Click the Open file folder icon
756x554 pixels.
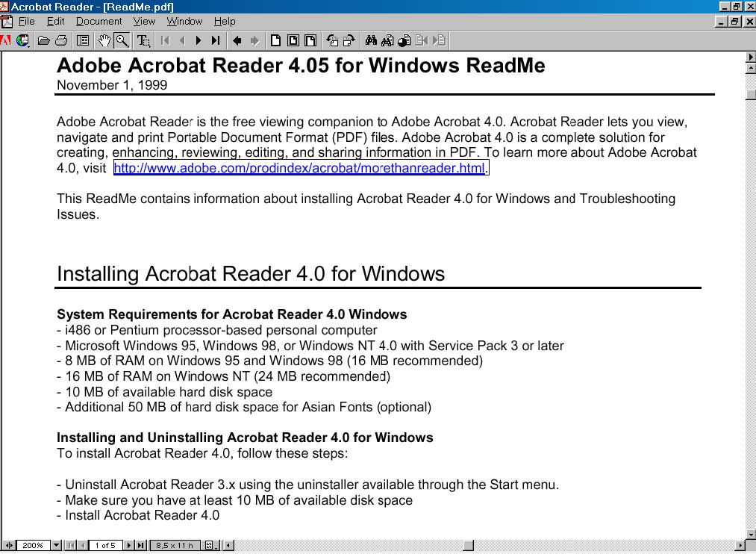(x=44, y=40)
